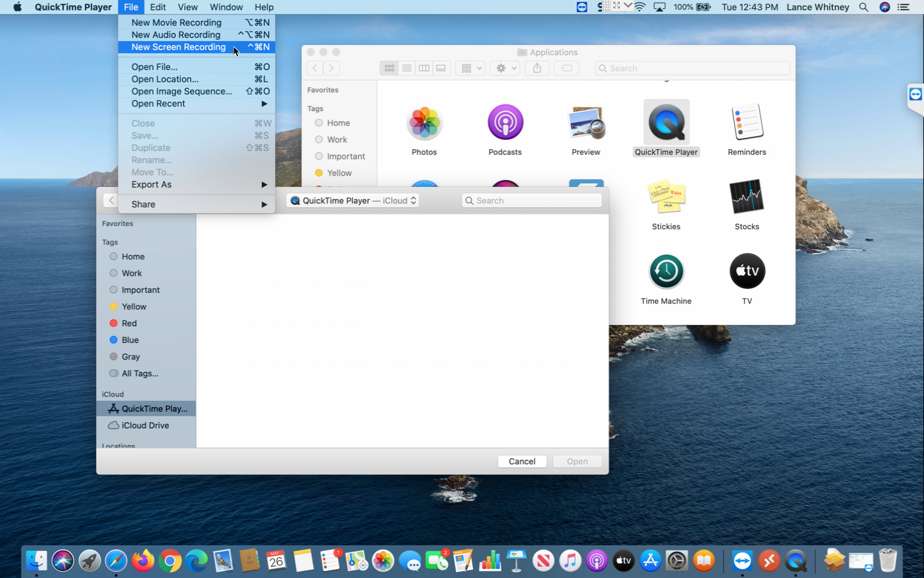Switch Finder window to list view
The width and height of the screenshot is (924, 578).
[x=407, y=68]
